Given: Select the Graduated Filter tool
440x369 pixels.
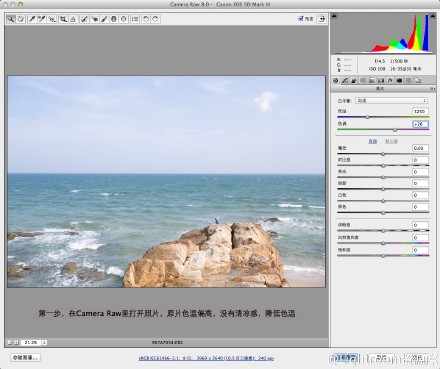Looking at the screenshot, I should pos(114,19).
